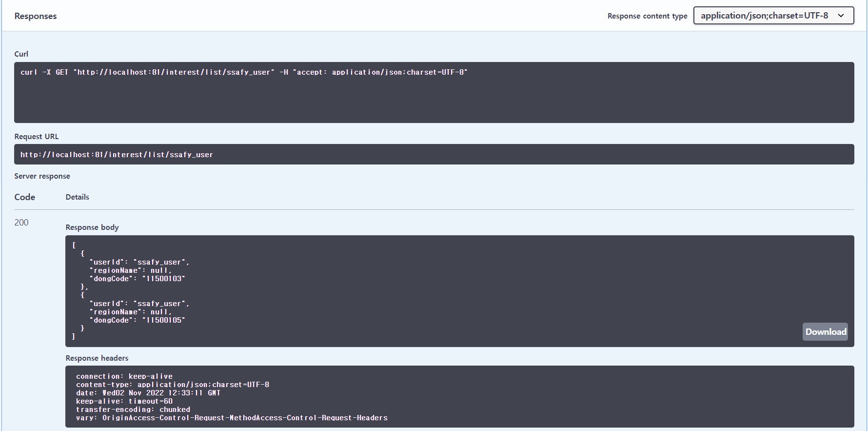Screen dimensions: 868x431
Task: Open the Response content type dropdown
Action: tap(773, 16)
